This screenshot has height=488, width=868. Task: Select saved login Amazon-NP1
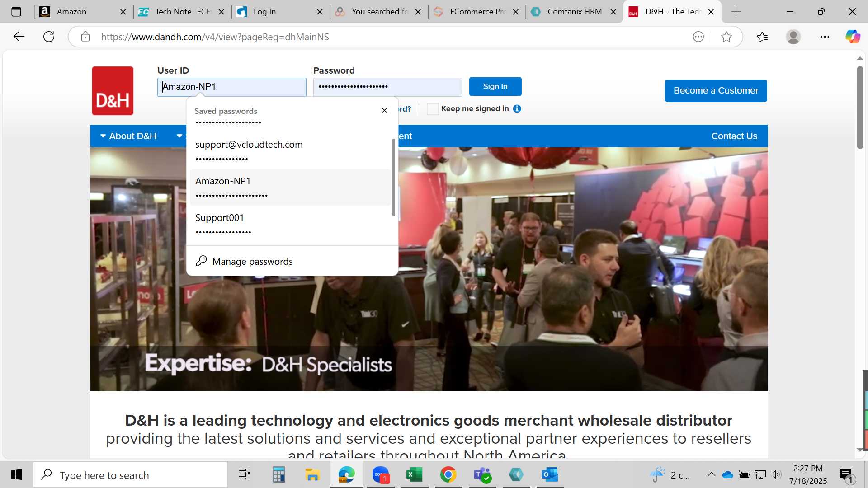tap(290, 188)
